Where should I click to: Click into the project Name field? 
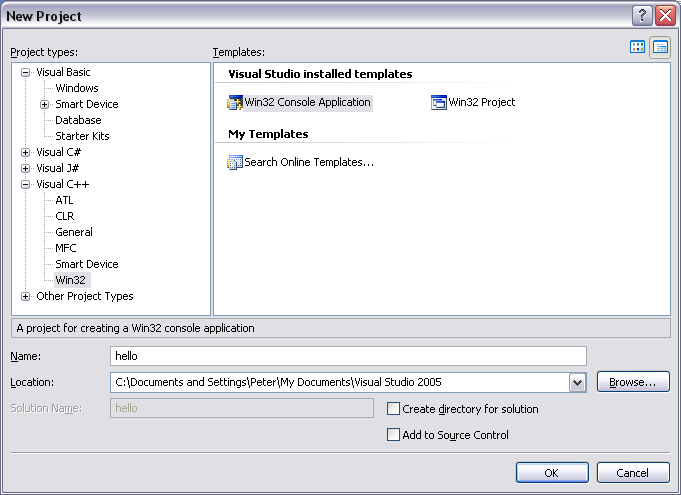347,356
